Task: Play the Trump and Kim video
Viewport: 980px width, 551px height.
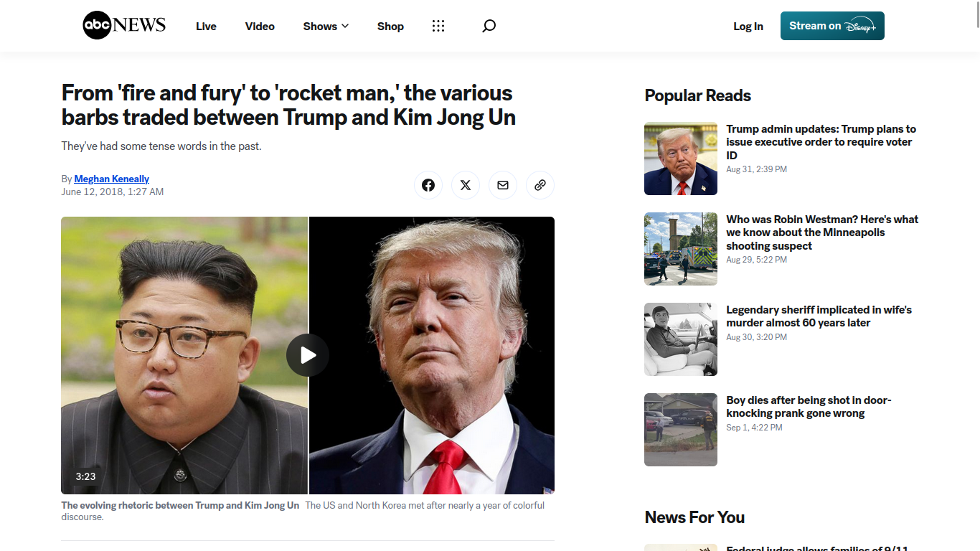Action: click(308, 355)
